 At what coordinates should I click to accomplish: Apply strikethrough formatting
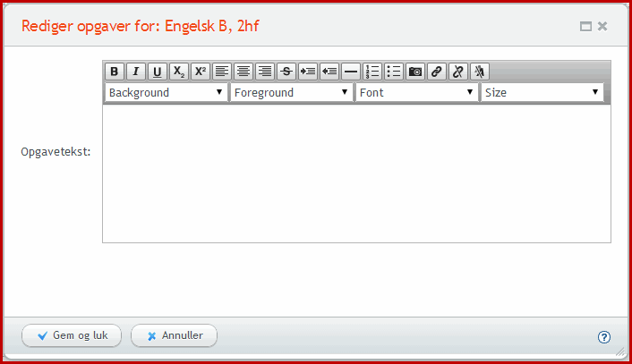click(x=286, y=72)
